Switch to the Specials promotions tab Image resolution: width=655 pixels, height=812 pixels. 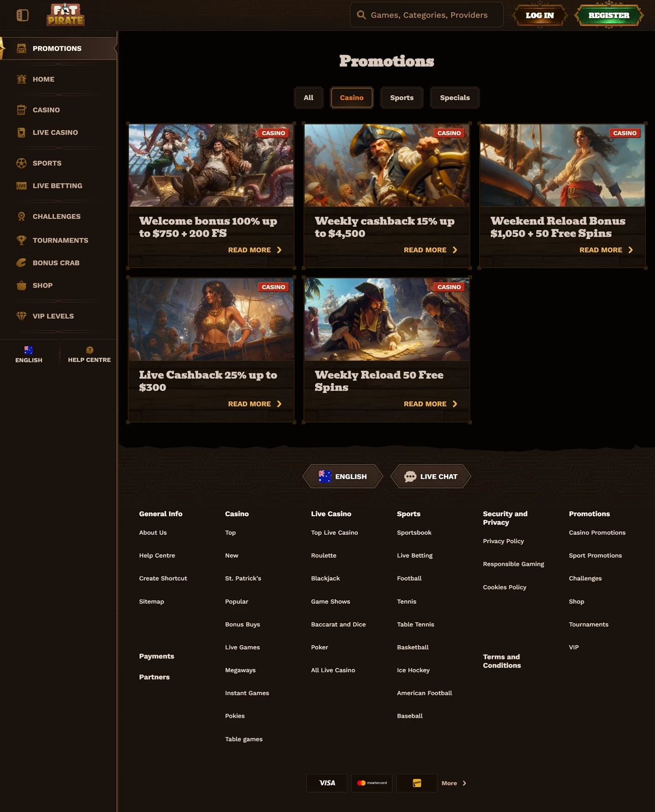[x=455, y=98]
